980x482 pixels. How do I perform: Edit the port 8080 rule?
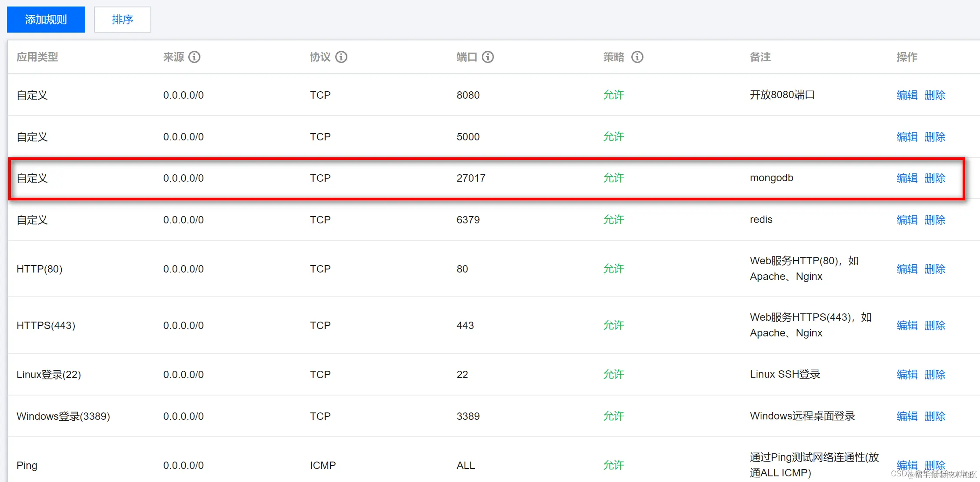(907, 95)
